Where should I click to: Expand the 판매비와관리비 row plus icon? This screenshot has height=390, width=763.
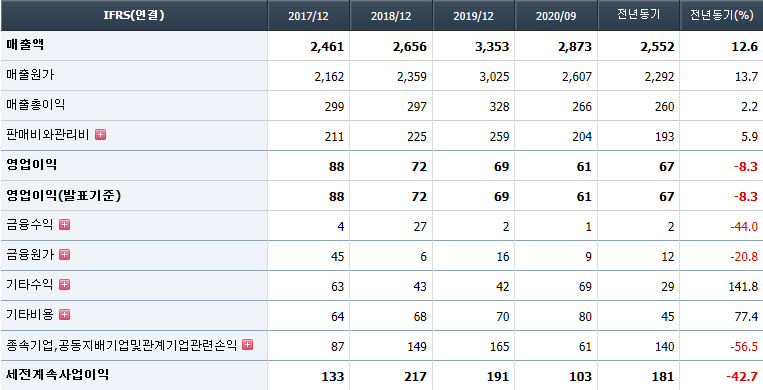click(101, 135)
